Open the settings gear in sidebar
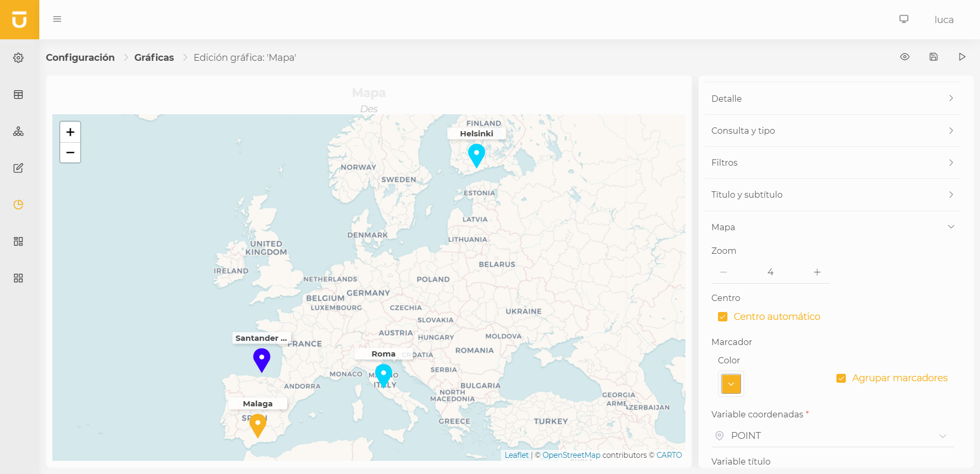The width and height of the screenshot is (980, 474). 18,58
